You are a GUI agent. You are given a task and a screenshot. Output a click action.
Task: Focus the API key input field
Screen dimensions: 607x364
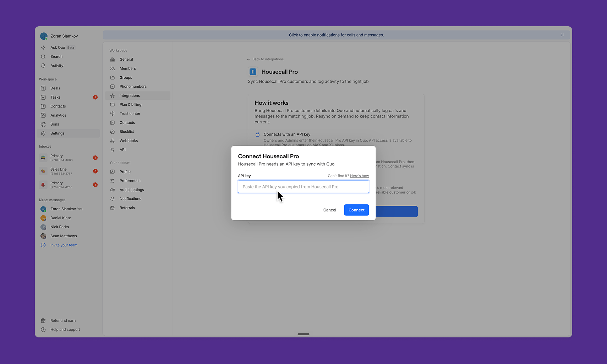click(x=303, y=187)
